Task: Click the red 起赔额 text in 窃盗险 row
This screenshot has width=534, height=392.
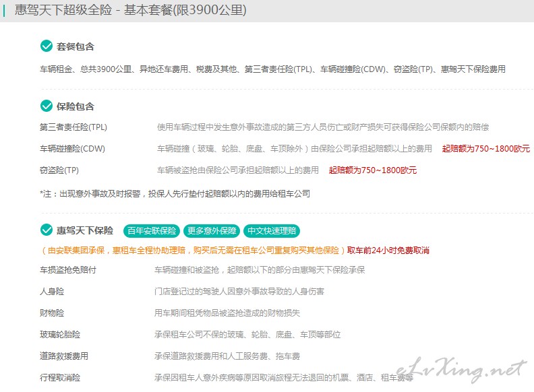Action: (x=373, y=170)
